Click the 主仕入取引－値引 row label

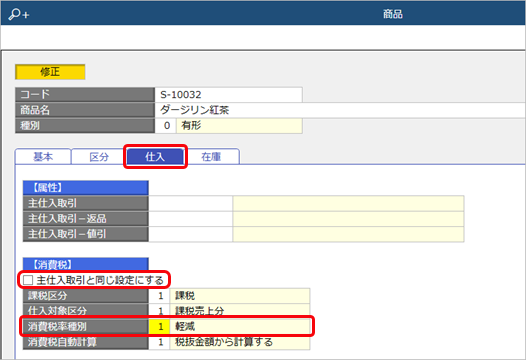click(x=86, y=234)
